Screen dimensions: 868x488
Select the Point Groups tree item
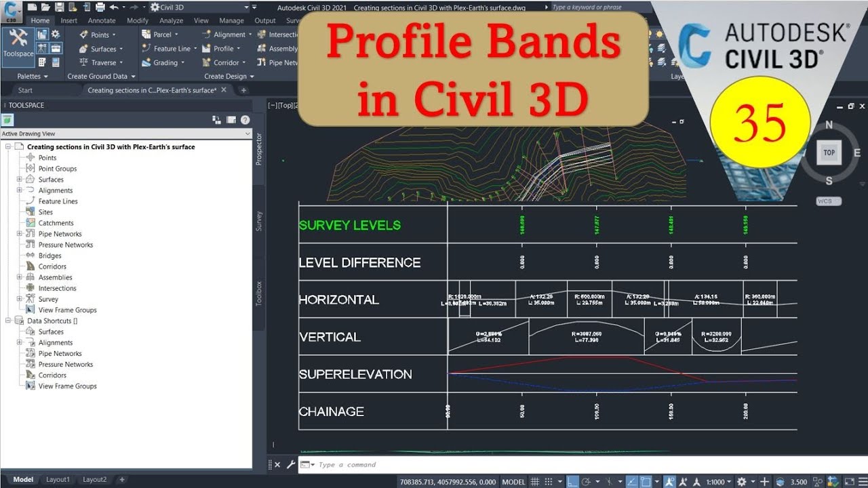click(57, 169)
